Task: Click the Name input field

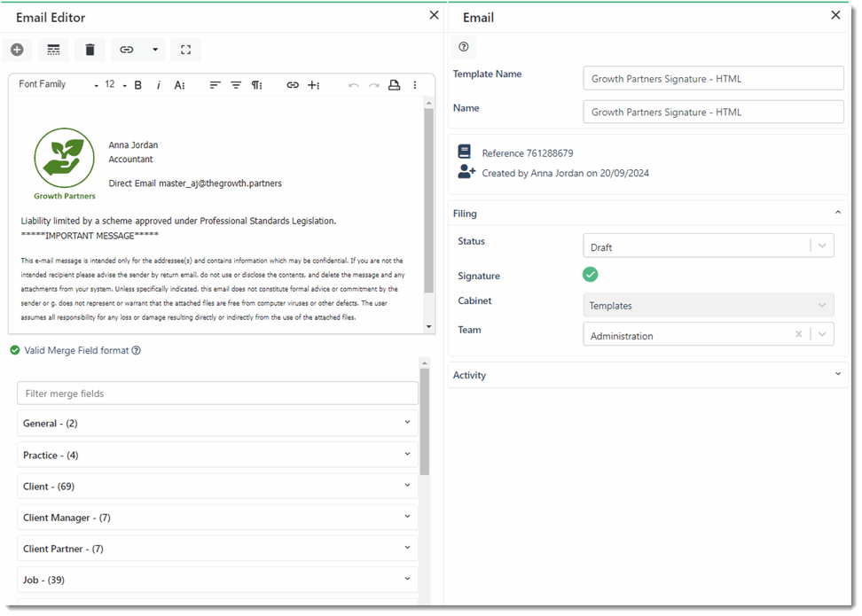Action: click(713, 112)
